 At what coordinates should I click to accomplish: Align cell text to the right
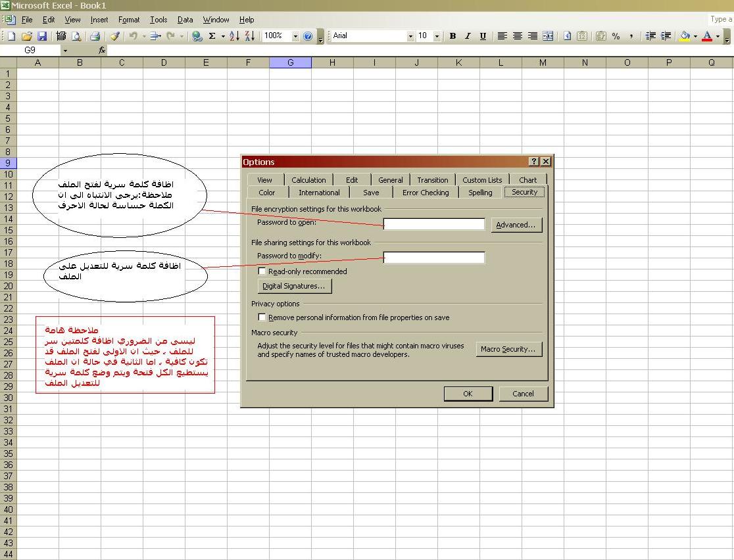point(533,36)
